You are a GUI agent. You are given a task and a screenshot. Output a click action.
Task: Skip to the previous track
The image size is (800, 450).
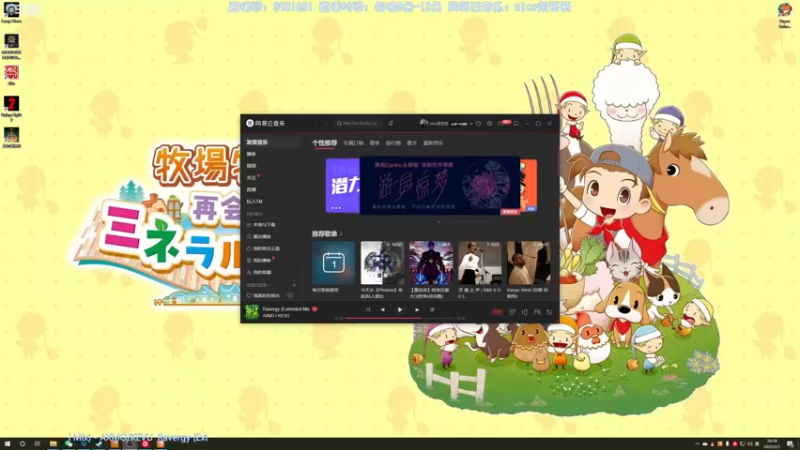[x=383, y=310]
